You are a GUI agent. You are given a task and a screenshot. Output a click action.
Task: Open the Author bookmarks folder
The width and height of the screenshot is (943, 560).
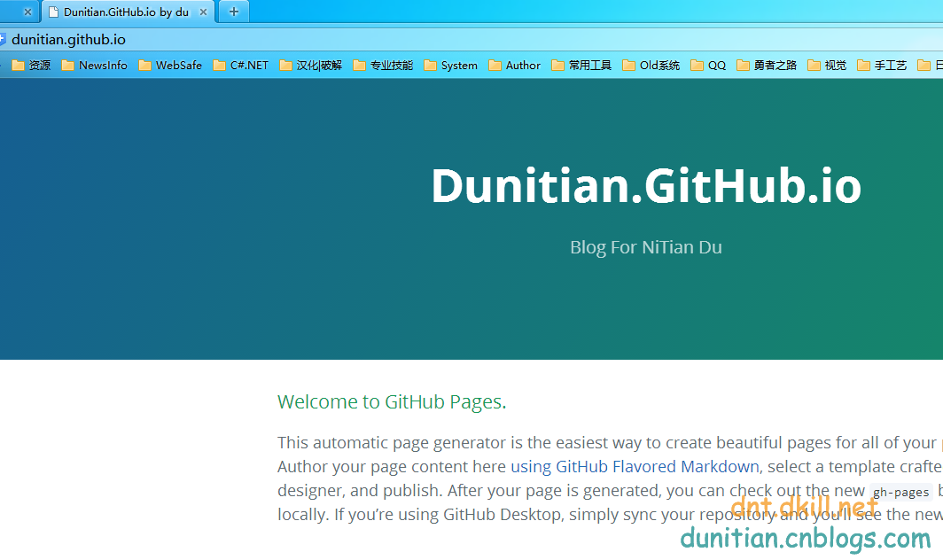pyautogui.click(x=515, y=65)
